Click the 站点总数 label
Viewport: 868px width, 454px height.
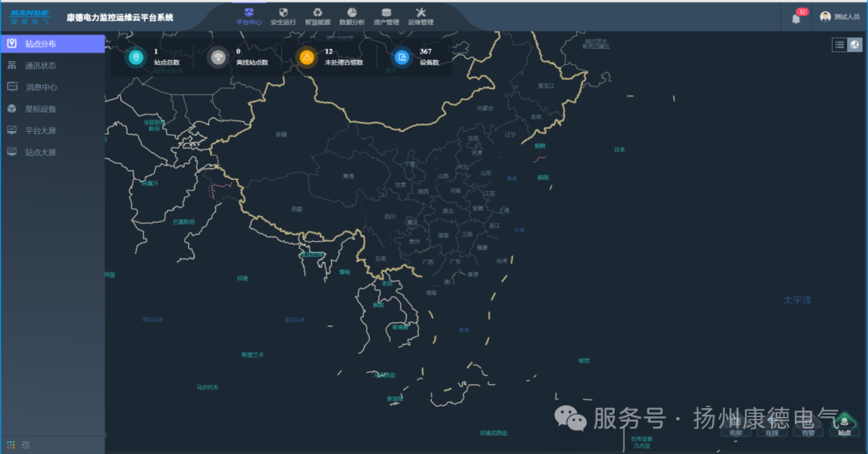[166, 63]
